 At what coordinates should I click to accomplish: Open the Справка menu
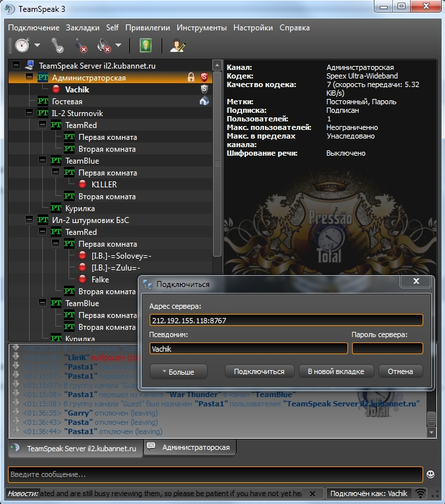coord(294,28)
